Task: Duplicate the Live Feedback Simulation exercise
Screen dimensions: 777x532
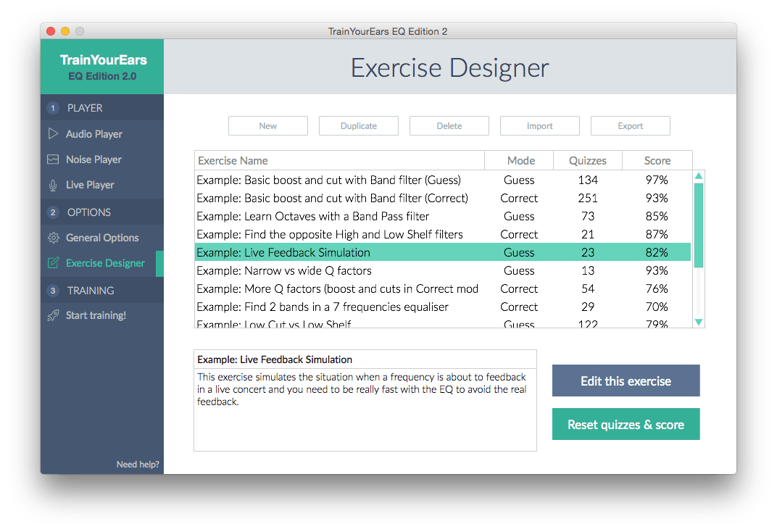Action: [x=358, y=125]
